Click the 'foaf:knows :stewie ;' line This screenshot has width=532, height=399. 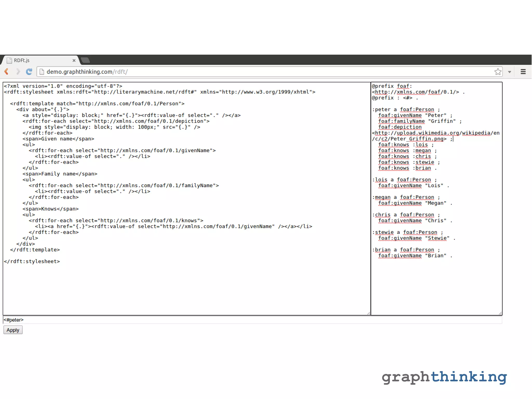(409, 162)
